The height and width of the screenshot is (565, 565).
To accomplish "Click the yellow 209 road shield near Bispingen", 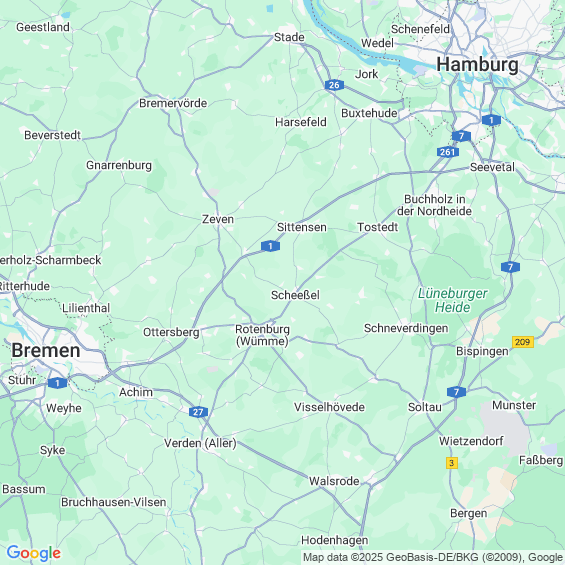I will (522, 342).
